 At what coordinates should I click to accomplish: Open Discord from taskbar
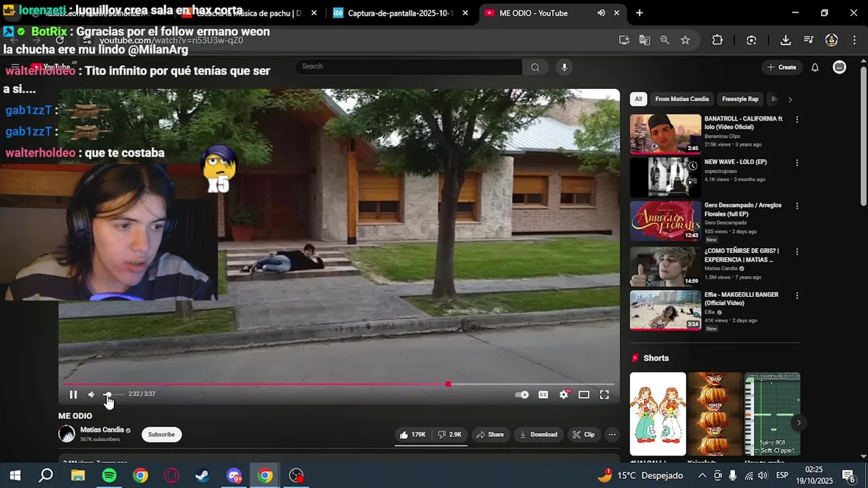click(x=234, y=476)
